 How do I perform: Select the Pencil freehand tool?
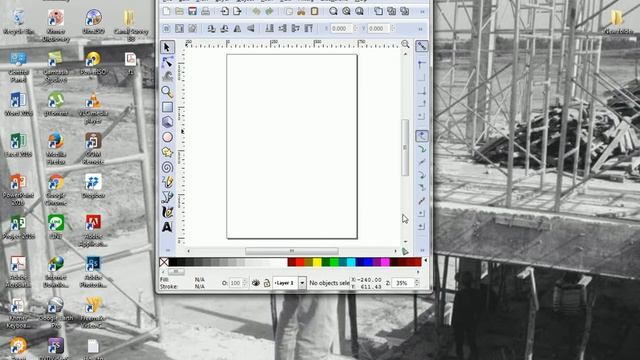tap(167, 182)
